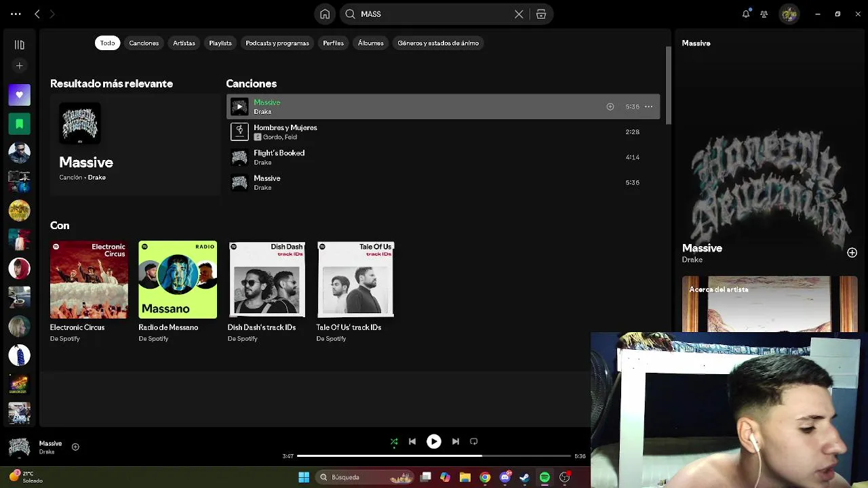Open Electronic Circus playlist card
This screenshot has width=868, height=488.
click(x=89, y=291)
